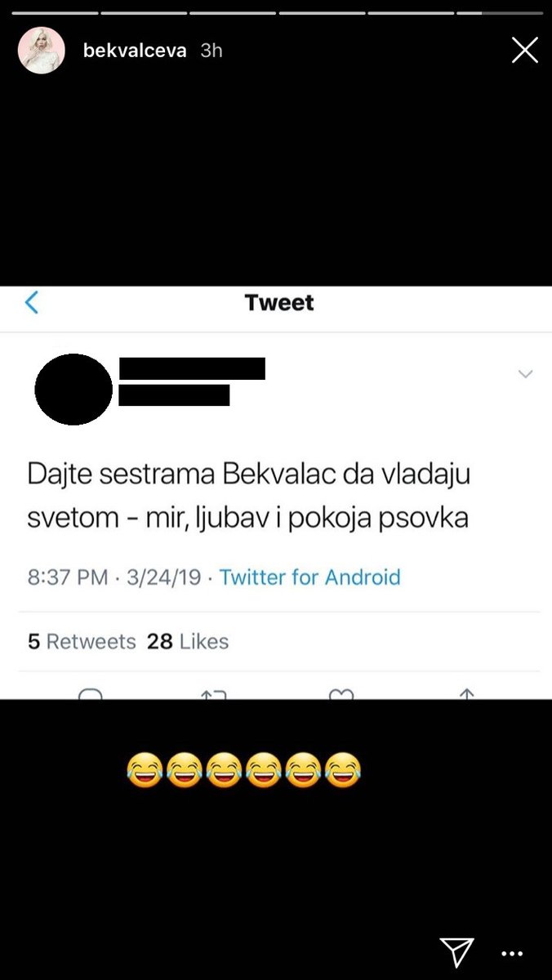Image resolution: width=552 pixels, height=980 pixels.
Task: Tap the reply bubble icon under tweet
Action: 91,693
